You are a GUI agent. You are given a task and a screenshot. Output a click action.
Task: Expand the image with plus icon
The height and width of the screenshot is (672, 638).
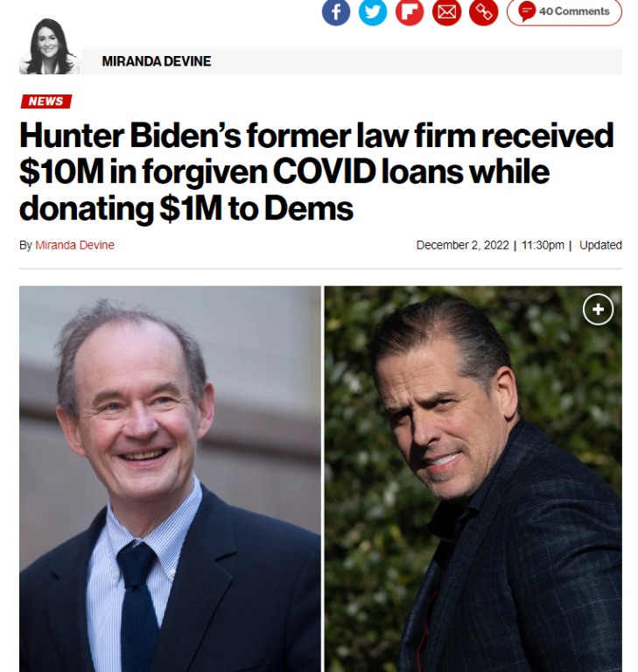tap(598, 309)
